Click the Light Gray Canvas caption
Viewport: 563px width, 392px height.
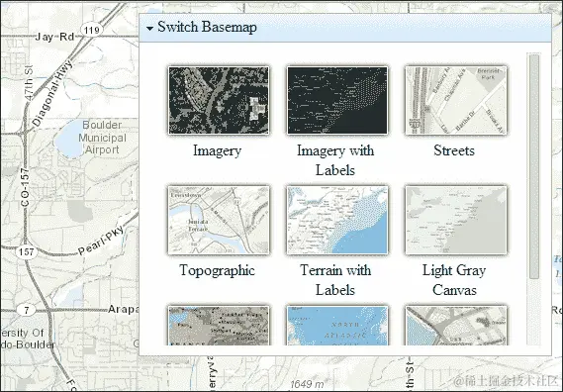[454, 280]
